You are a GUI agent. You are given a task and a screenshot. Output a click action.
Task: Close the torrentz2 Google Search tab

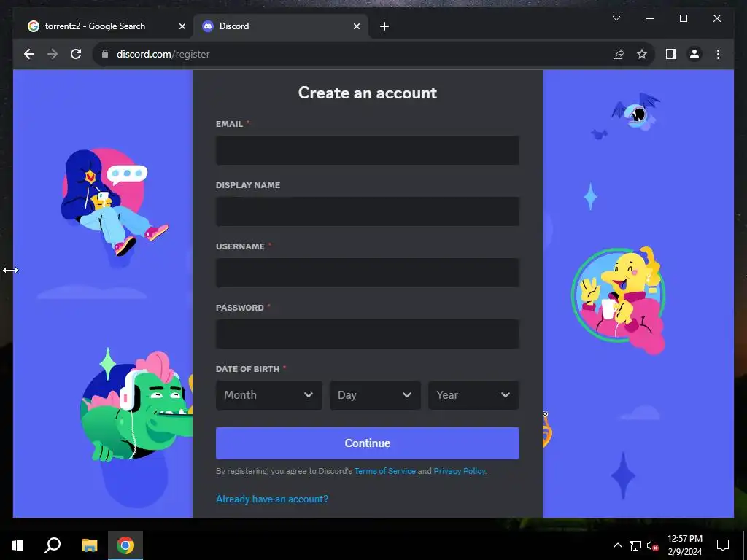182,26
